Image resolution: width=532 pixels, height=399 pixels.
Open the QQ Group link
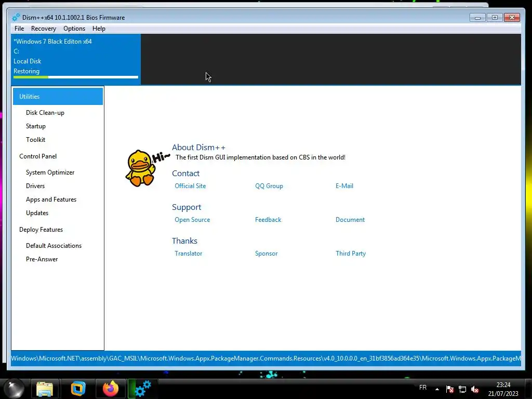point(269,186)
